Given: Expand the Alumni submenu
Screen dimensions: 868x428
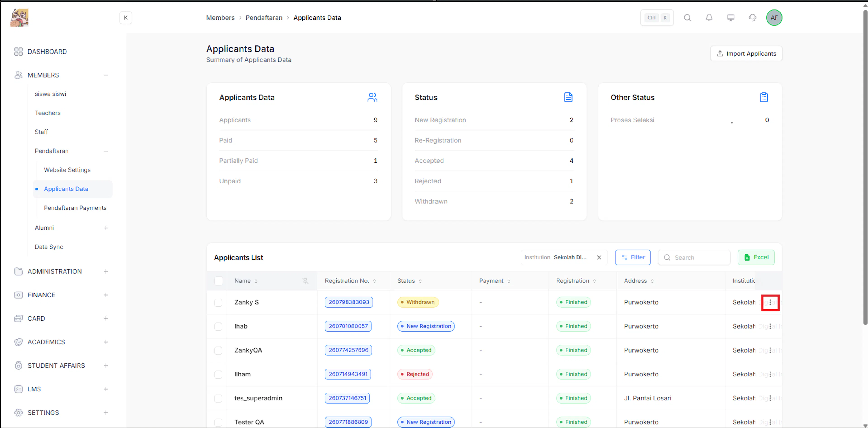Looking at the screenshot, I should click(x=106, y=228).
